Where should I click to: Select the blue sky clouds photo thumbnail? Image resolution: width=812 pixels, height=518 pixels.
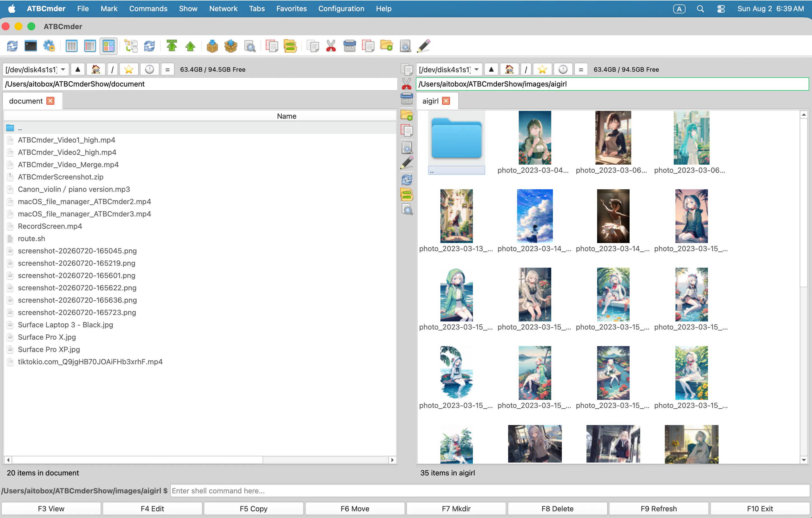(534, 216)
